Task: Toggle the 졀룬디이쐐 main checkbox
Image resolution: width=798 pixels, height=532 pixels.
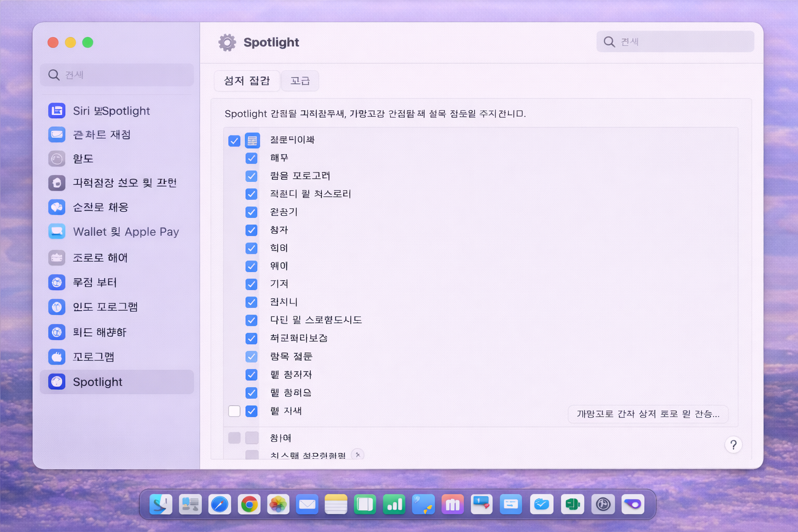Action: [234, 140]
